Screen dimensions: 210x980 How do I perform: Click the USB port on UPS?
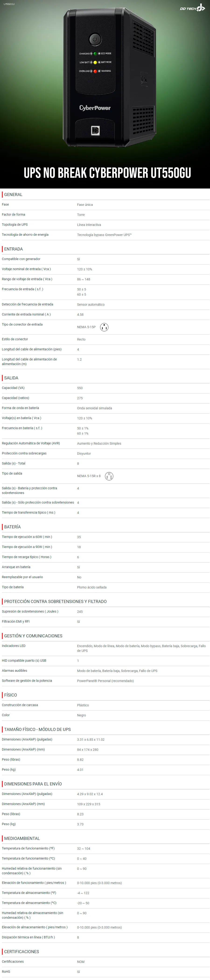[x=95, y=131]
